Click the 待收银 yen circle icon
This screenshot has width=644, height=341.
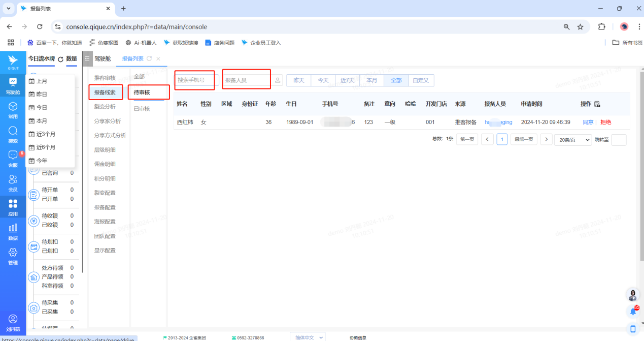[x=33, y=221]
